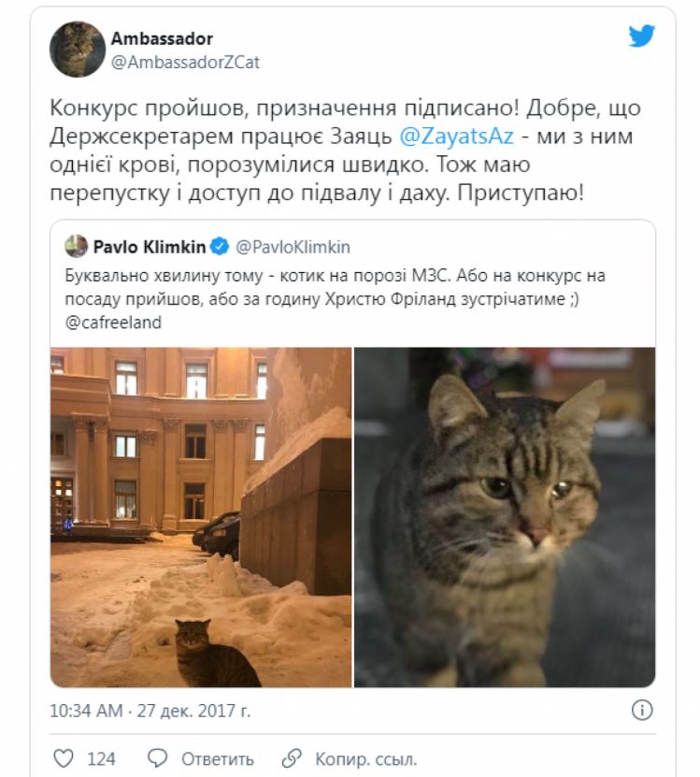700x777 pixels.
Task: Open the @cafreeland mention
Action: click(x=113, y=323)
